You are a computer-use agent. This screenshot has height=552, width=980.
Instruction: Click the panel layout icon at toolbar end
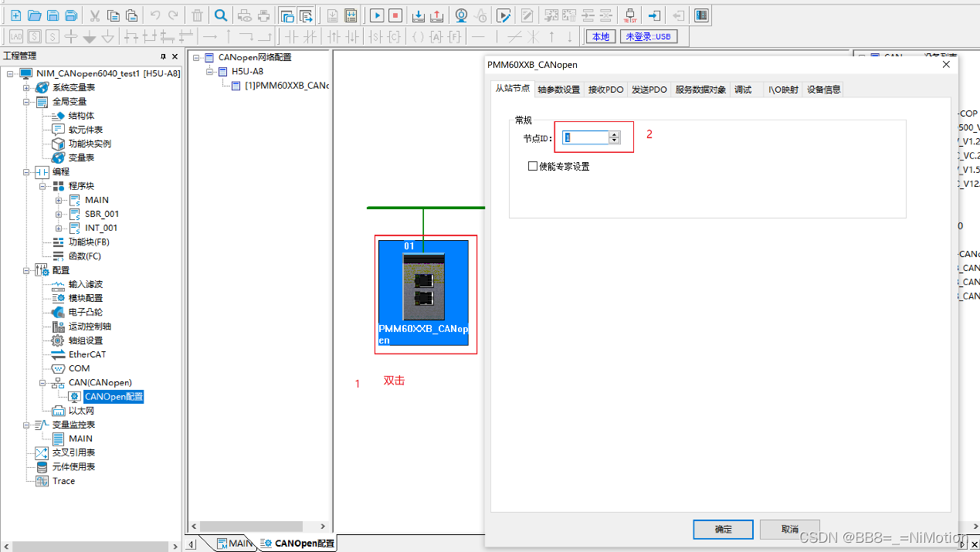(x=701, y=15)
